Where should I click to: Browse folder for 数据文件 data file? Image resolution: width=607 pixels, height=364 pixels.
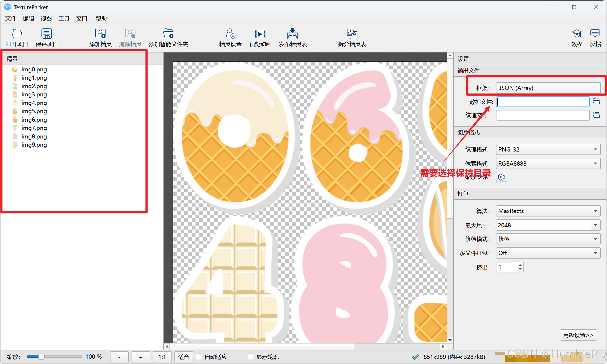coord(596,101)
